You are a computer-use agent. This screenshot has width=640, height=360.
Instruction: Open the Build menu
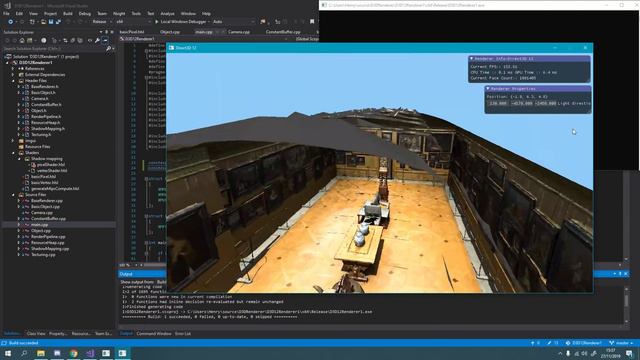click(68, 13)
